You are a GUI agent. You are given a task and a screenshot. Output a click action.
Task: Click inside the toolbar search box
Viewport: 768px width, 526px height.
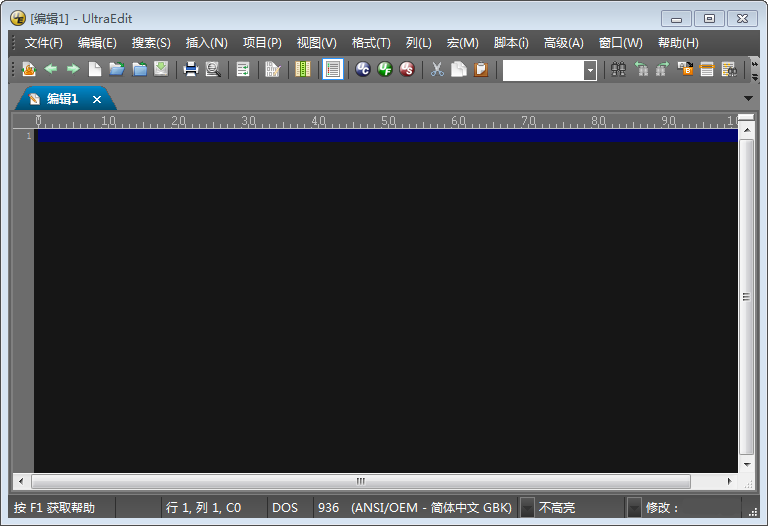tap(543, 71)
